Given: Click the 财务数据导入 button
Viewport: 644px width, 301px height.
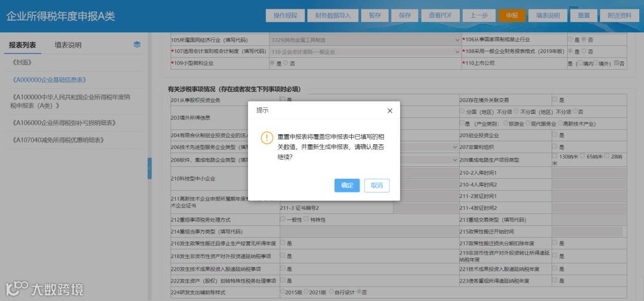Looking at the screenshot, I should [333, 15].
